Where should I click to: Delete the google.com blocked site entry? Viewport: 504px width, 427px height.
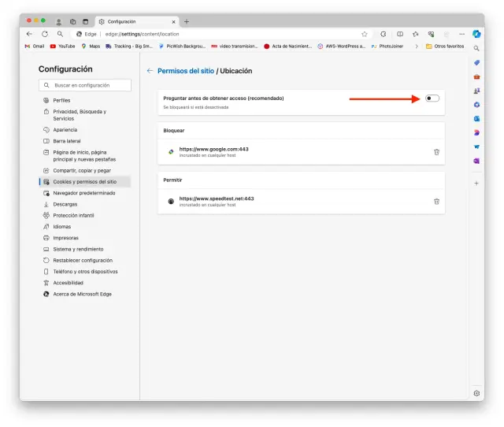(x=436, y=152)
